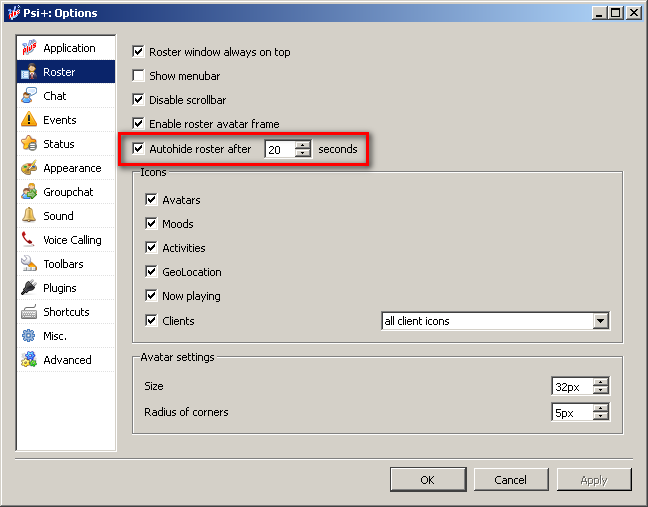Click the Plugins plug icon
Viewport: 648px width, 507px height.
click(x=29, y=288)
